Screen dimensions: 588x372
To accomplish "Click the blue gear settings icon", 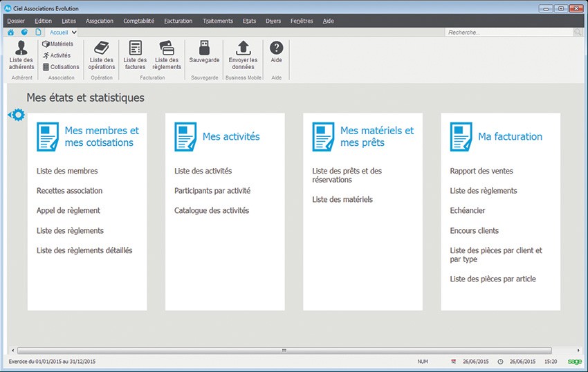I will point(17,115).
